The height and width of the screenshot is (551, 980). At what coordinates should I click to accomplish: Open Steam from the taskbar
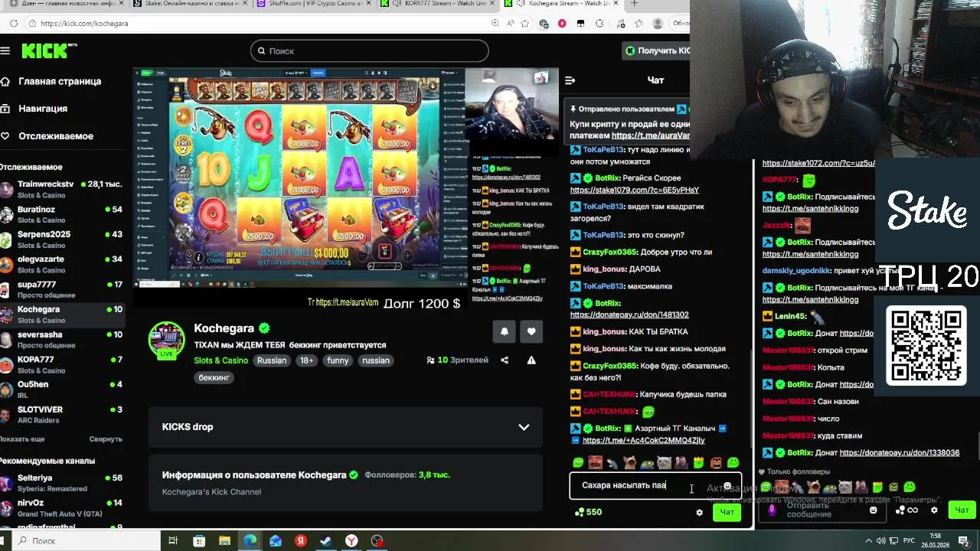(326, 541)
